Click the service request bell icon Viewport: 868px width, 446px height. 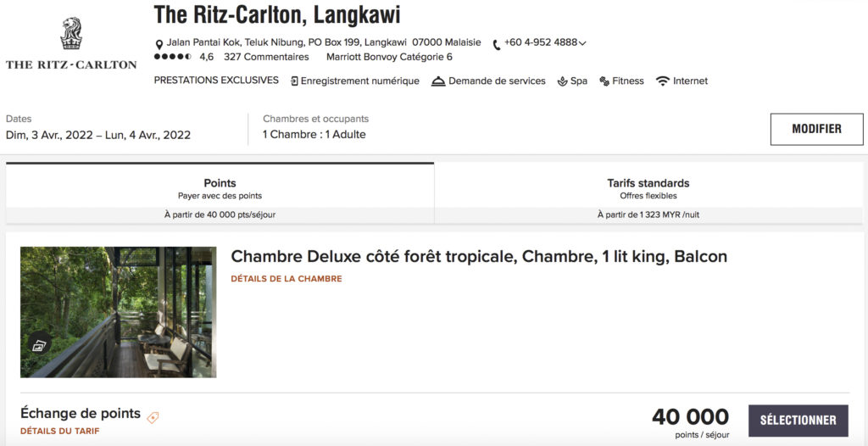(x=438, y=81)
